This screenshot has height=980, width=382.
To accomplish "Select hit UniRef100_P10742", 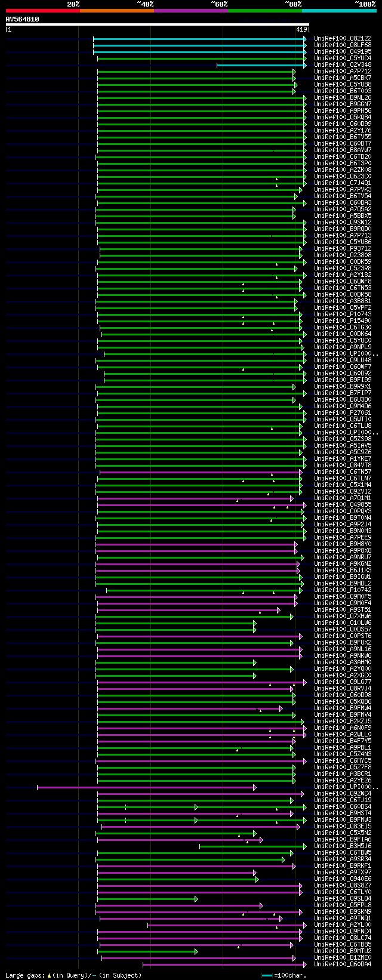I will 343,590.
